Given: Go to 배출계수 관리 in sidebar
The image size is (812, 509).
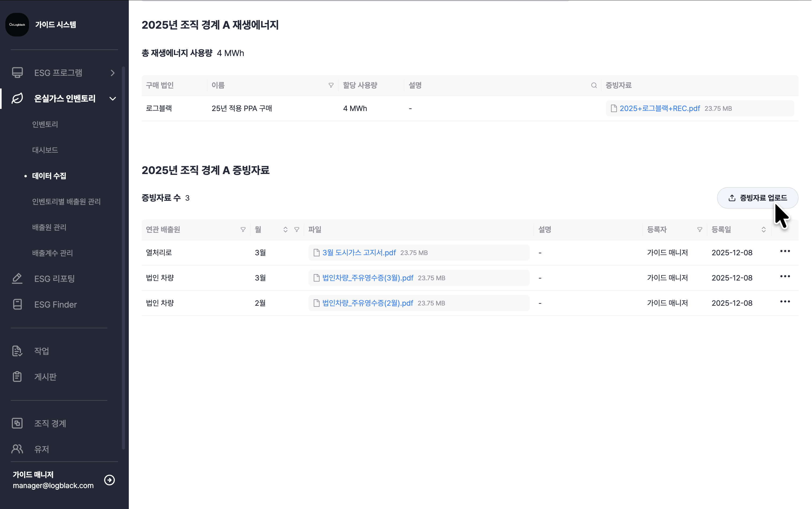Looking at the screenshot, I should click(x=52, y=253).
